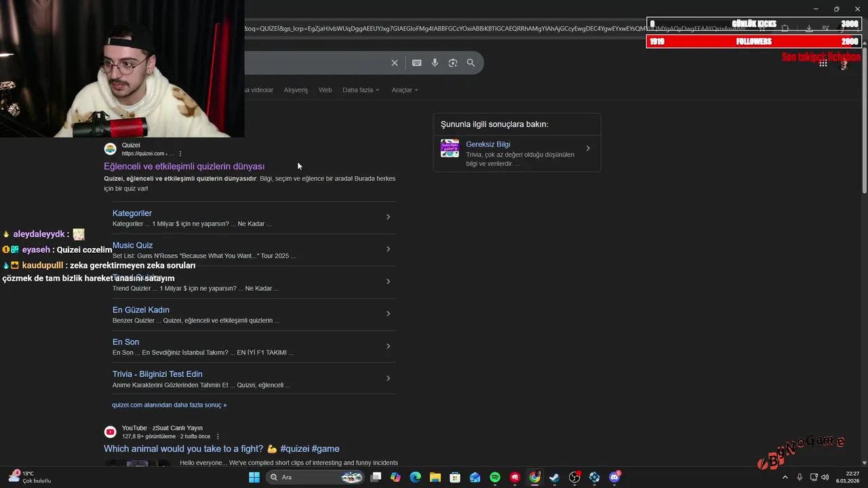This screenshot has width=868, height=488.
Task: Open the on-screen keyboard input tool
Action: click(417, 63)
